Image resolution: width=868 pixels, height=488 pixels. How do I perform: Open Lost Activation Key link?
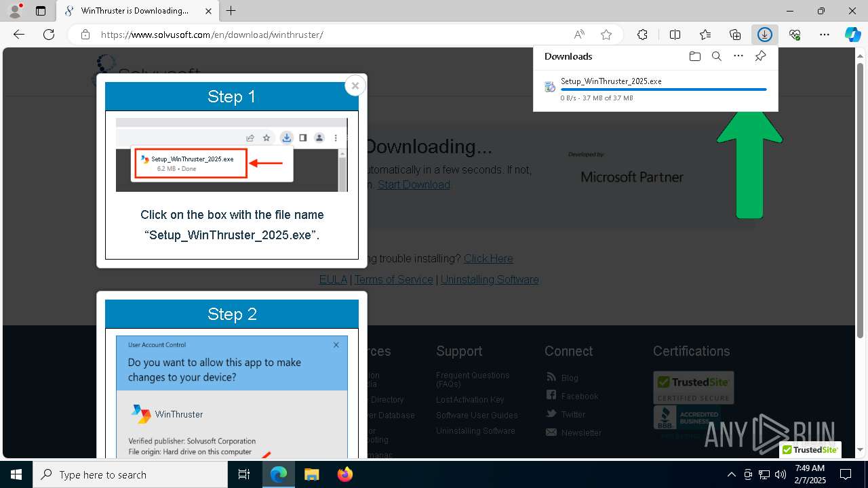470,399
